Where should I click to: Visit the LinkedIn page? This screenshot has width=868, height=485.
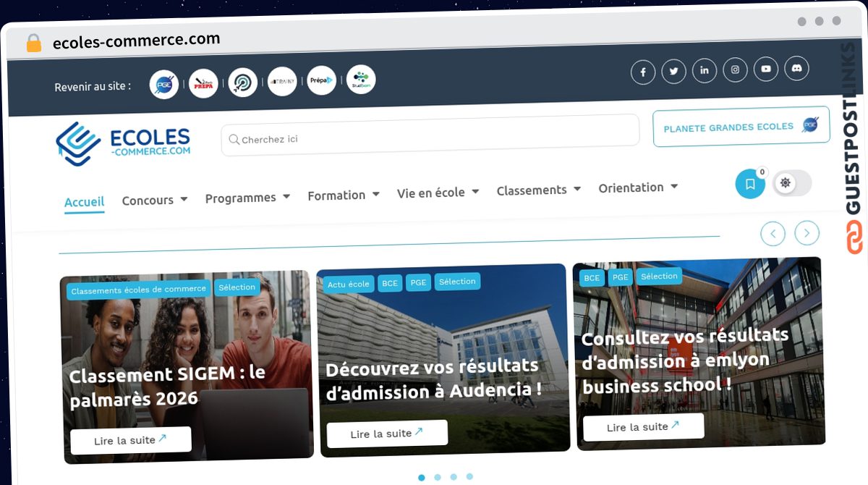(x=705, y=70)
